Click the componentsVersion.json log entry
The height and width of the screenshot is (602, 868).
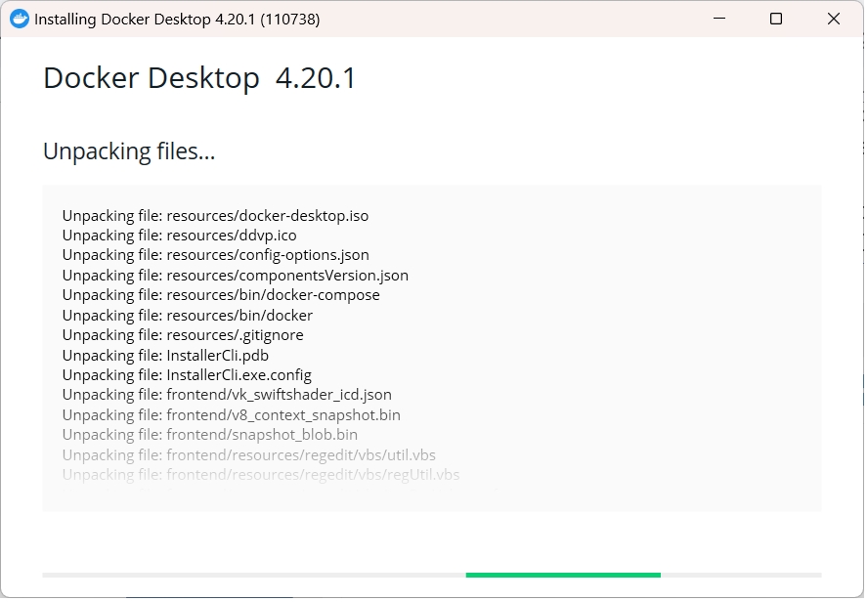[x=235, y=276]
